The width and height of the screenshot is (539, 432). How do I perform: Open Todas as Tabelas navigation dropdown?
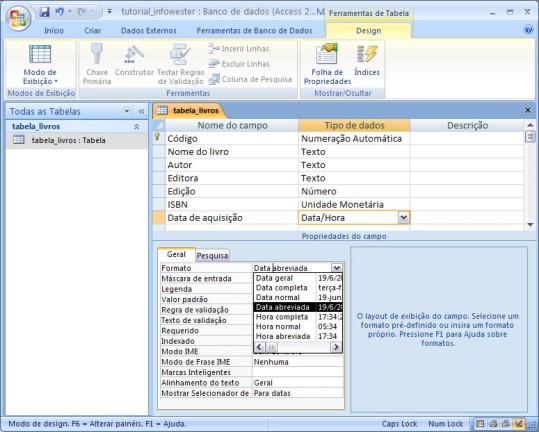point(127,111)
